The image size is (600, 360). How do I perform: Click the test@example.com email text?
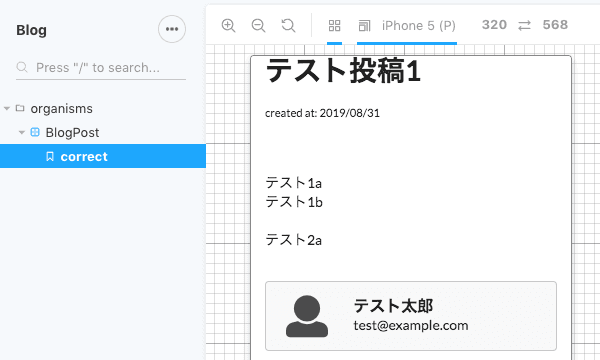[x=411, y=326]
